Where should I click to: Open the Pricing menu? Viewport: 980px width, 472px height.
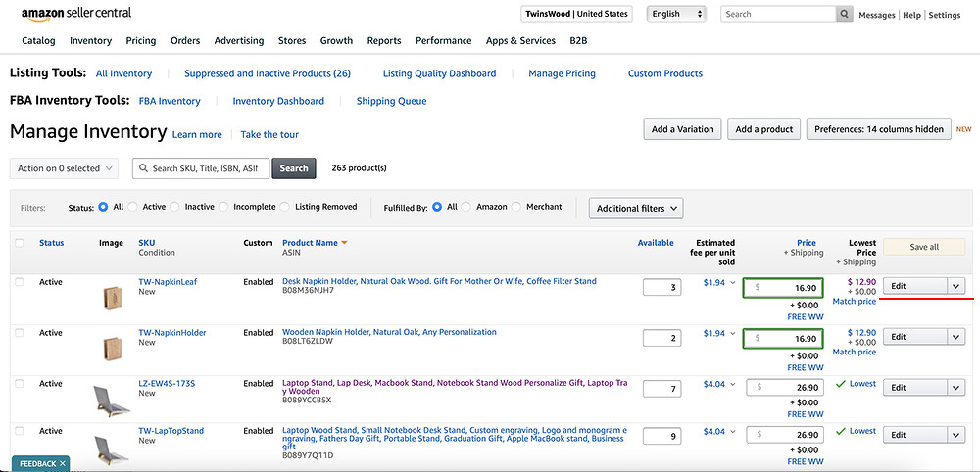tap(141, 40)
